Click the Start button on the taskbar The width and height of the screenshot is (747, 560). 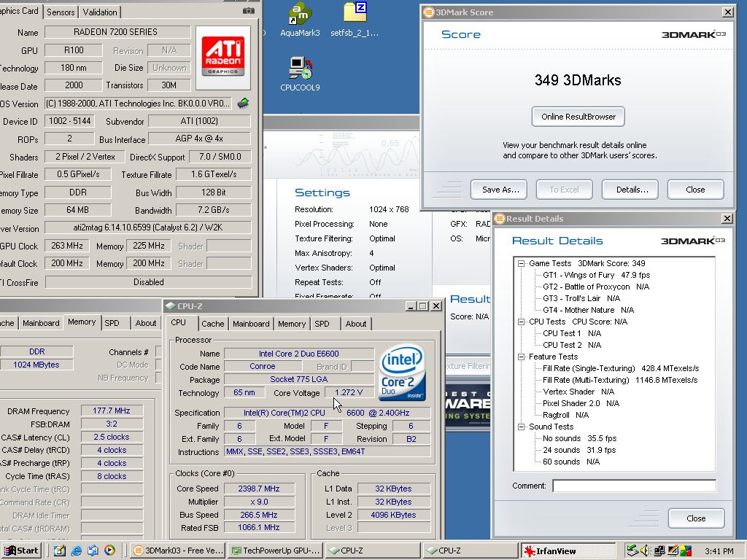21,551
